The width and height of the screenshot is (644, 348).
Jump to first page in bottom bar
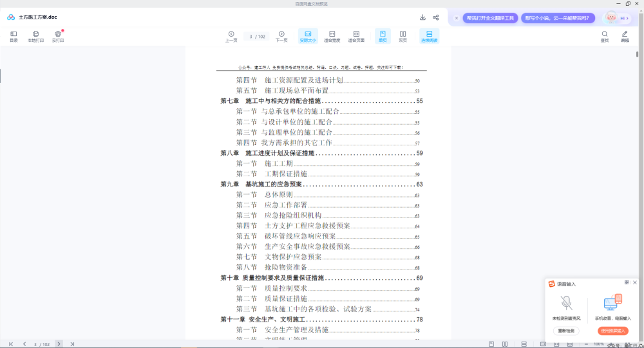pyautogui.click(x=11, y=344)
